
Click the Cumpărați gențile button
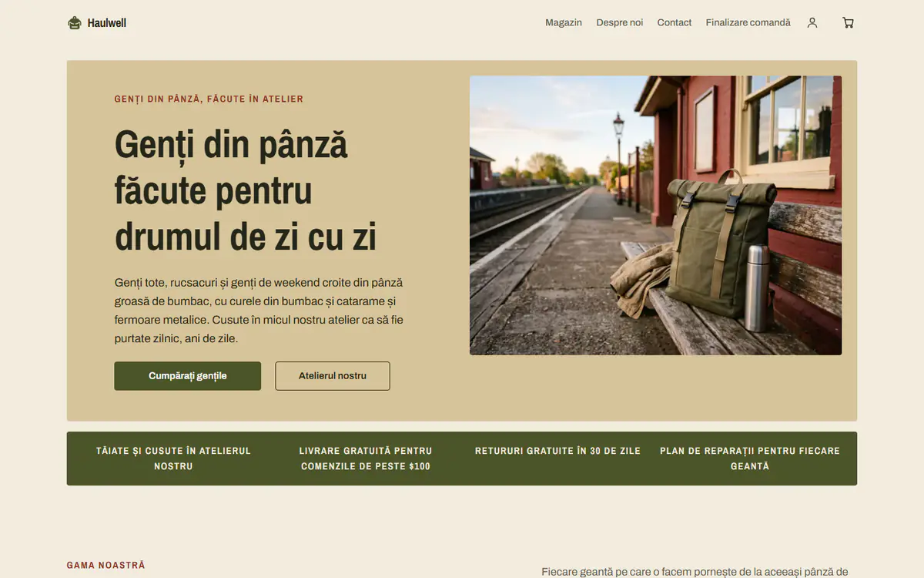click(x=188, y=376)
